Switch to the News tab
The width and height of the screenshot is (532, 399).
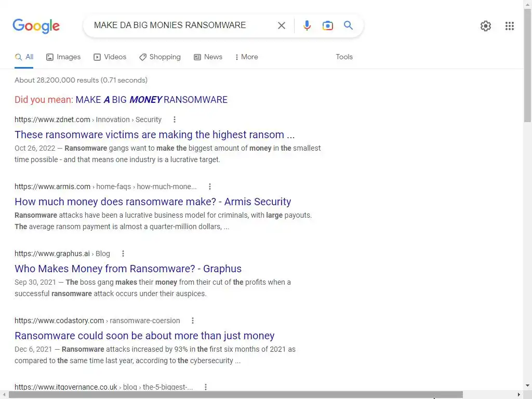click(208, 57)
